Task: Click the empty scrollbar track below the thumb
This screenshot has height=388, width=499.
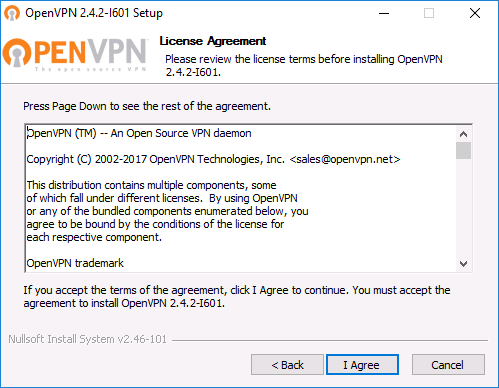Action: point(463,207)
